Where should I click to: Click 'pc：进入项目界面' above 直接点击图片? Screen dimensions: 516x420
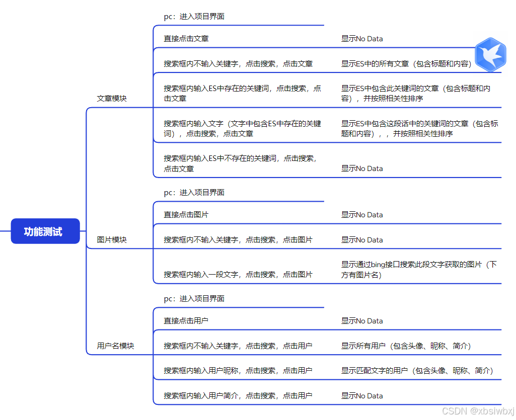coord(194,193)
